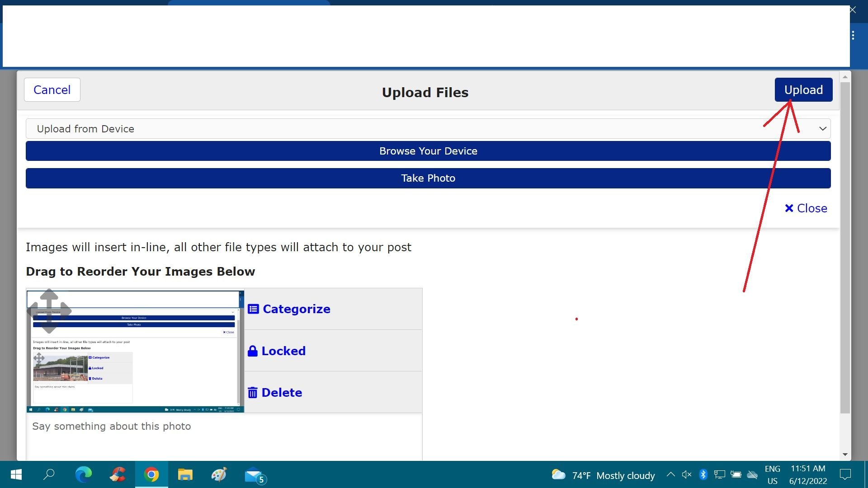
Task: Click the dialog's vertical scrollbar thumb
Action: (845, 248)
